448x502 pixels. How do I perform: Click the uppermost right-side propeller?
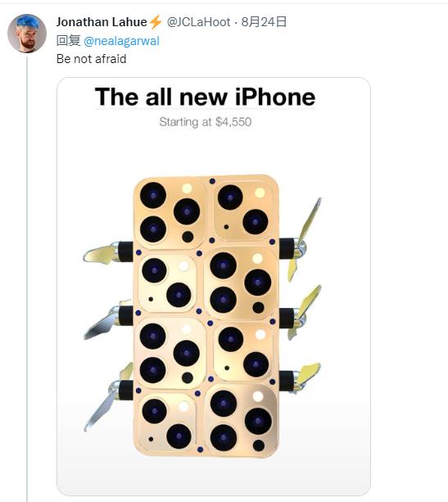pyautogui.click(x=301, y=240)
